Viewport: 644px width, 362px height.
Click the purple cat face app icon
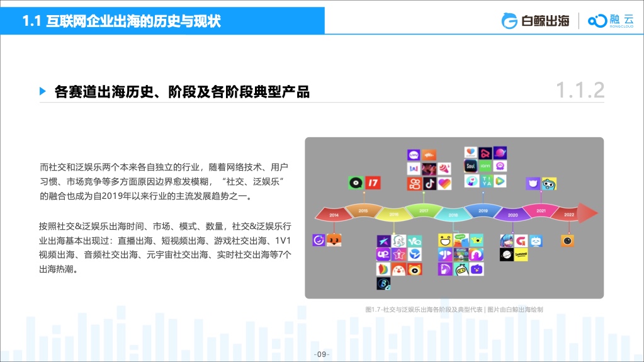[x=533, y=183]
